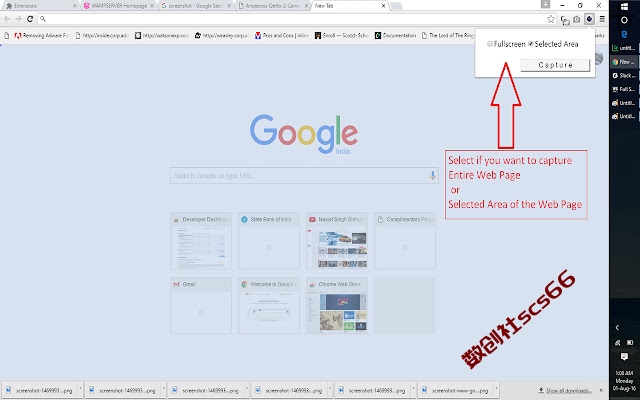Close the New Tab tab
Screen dimensions: 640x400
click(x=383, y=6)
